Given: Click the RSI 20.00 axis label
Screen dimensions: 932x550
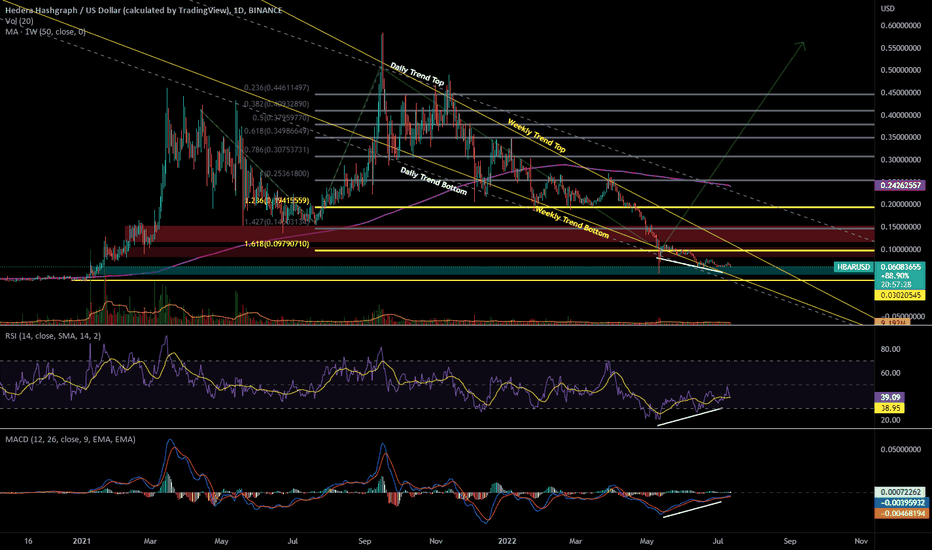Looking at the screenshot, I should click(890, 420).
